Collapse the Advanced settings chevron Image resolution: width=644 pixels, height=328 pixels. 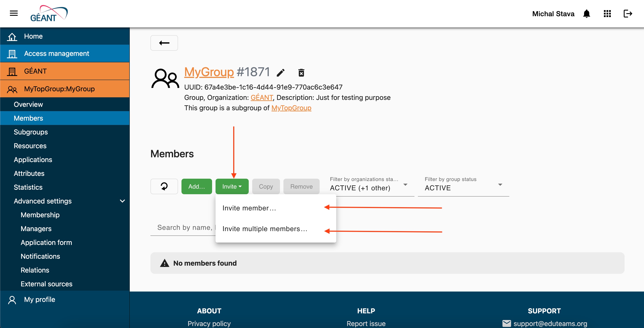pyautogui.click(x=122, y=201)
